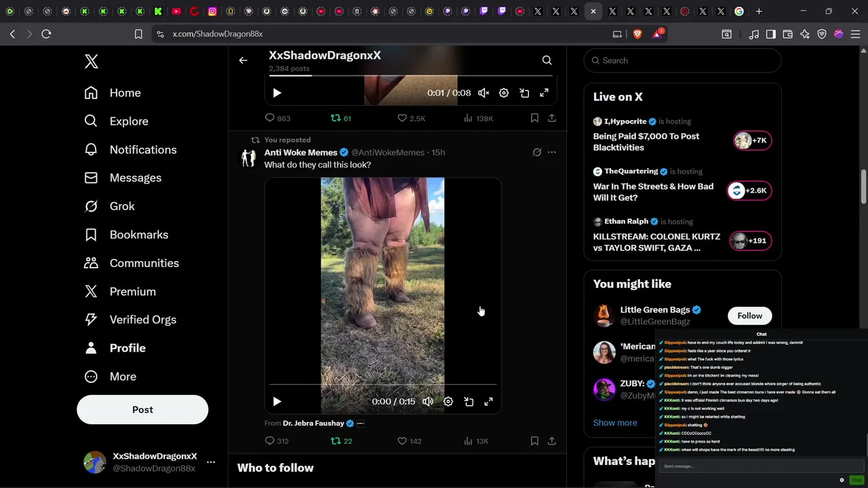Follow Little Green Bags
This screenshot has height=488, width=868.
pos(749,316)
